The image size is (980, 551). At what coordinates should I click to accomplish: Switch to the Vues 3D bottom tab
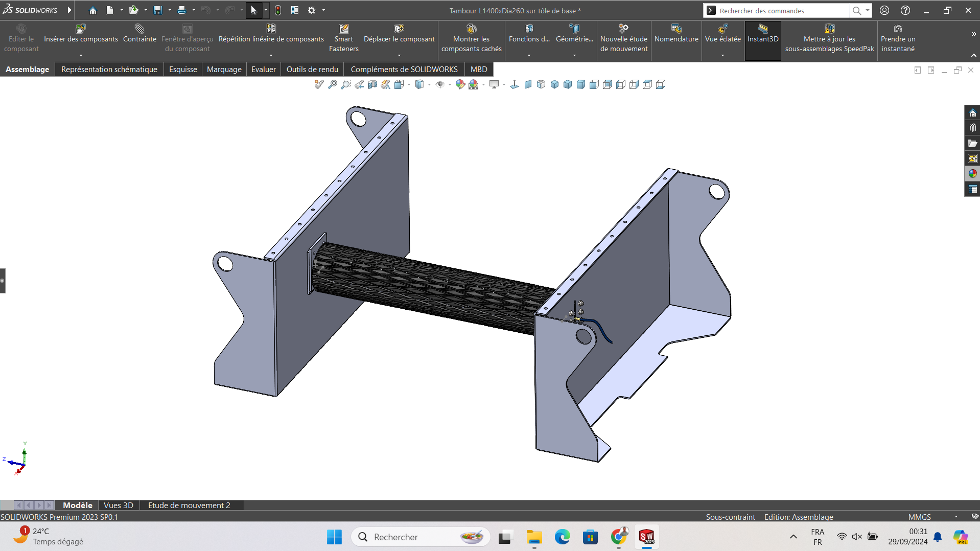119,505
